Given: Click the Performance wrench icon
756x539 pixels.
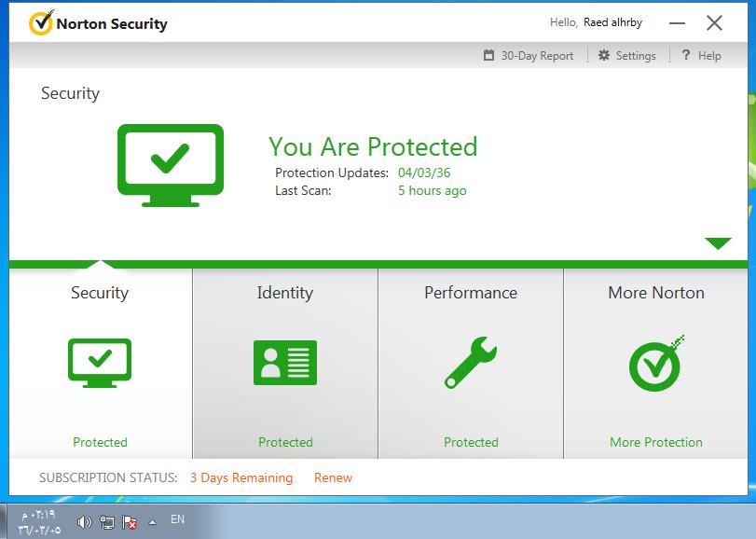Looking at the screenshot, I should (x=471, y=363).
